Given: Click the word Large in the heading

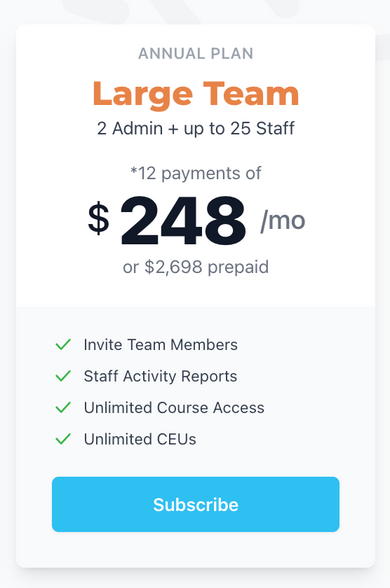Looking at the screenshot, I should pyautogui.click(x=142, y=96).
